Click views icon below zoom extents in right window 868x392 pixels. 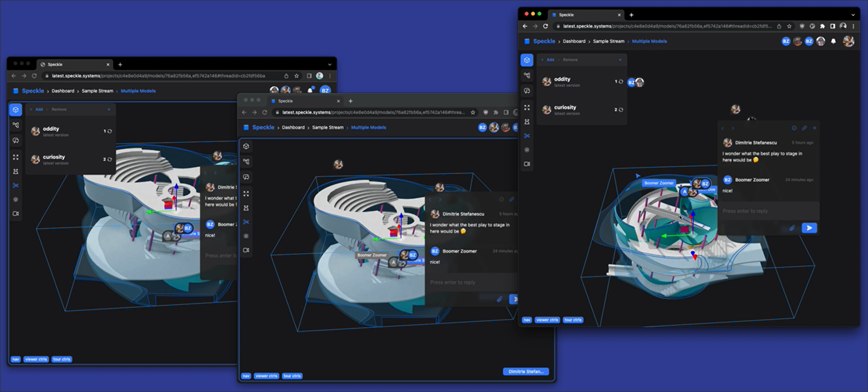point(527,121)
